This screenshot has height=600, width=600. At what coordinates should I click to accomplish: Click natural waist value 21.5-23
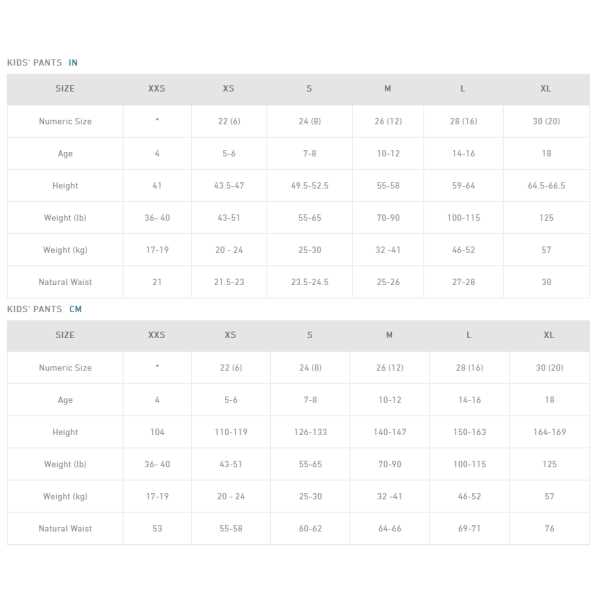tap(229, 282)
